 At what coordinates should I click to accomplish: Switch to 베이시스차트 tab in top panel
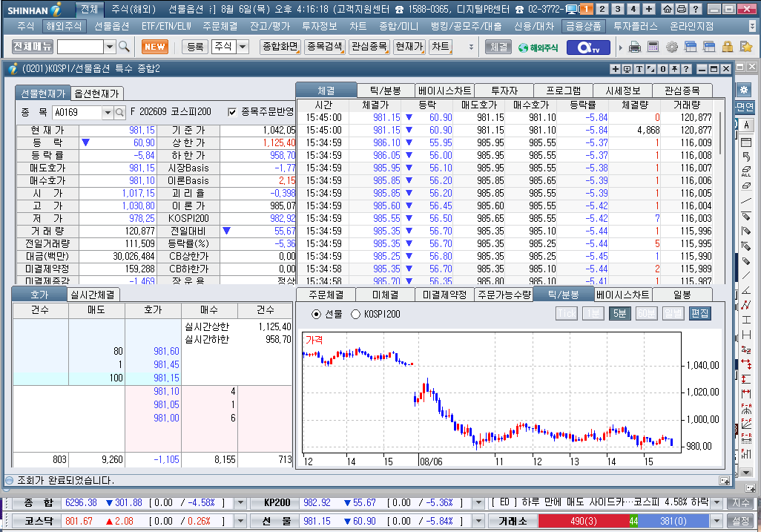click(444, 91)
